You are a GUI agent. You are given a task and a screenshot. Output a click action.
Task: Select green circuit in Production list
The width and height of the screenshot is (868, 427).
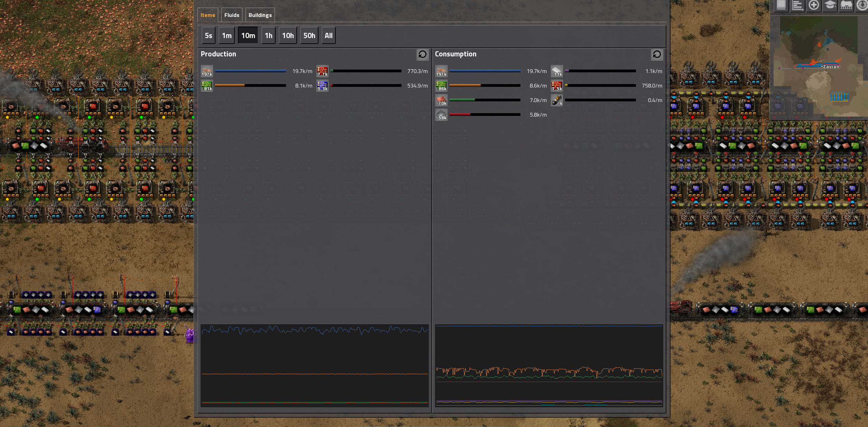coord(207,85)
